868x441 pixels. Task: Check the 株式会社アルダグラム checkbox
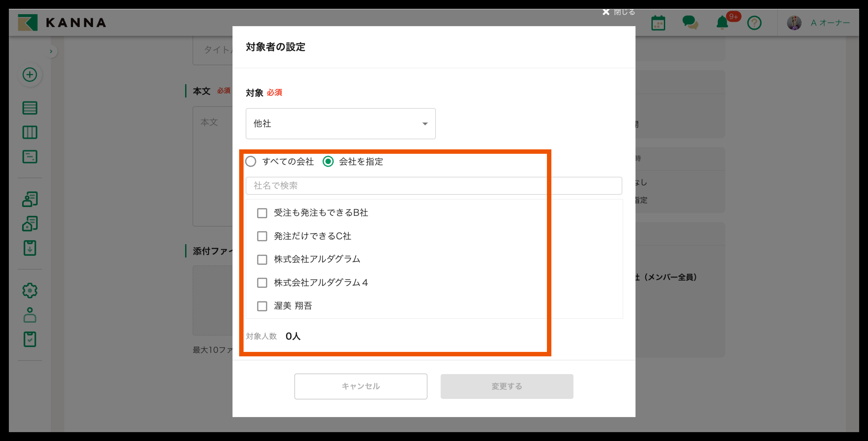point(262,260)
